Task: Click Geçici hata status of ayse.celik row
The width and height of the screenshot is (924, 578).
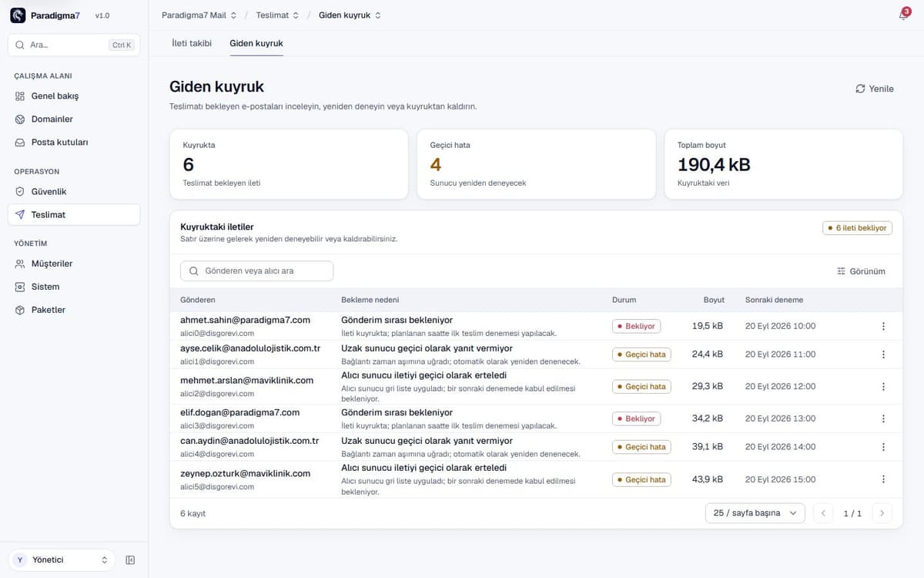Action: tap(641, 355)
